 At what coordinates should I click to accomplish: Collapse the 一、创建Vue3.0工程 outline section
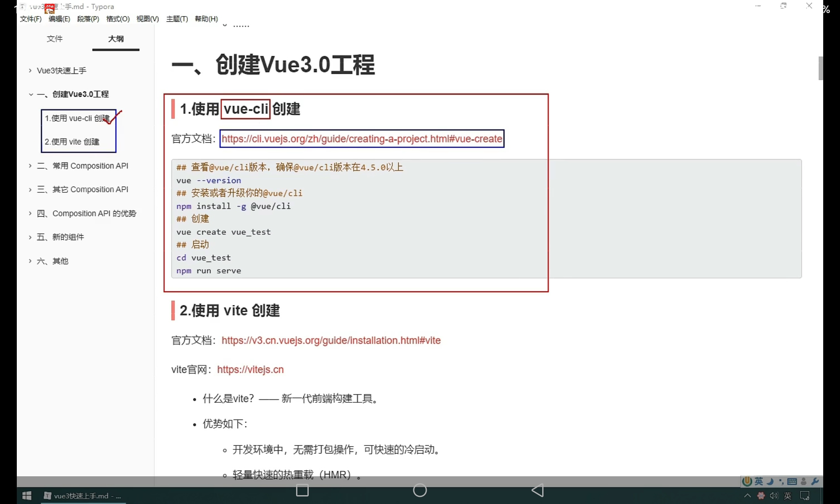tap(31, 94)
